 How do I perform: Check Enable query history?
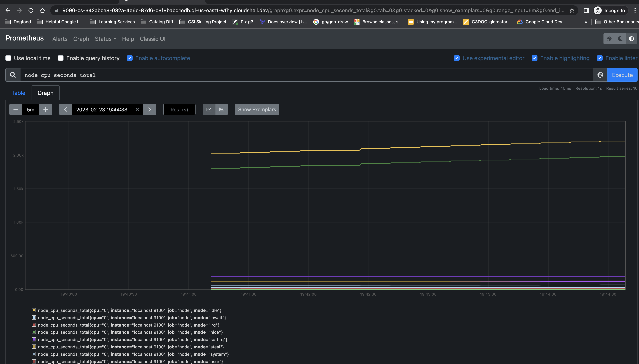[61, 58]
